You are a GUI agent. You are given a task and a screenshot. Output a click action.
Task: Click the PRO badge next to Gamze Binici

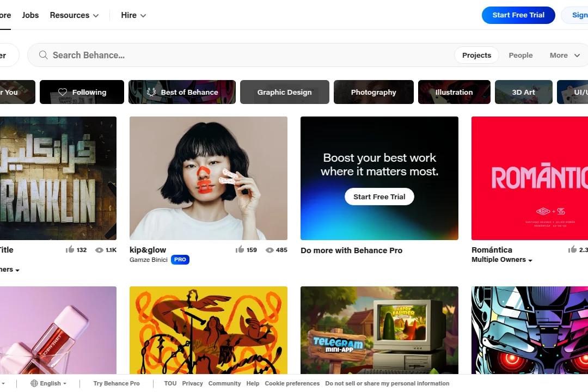[x=180, y=260]
